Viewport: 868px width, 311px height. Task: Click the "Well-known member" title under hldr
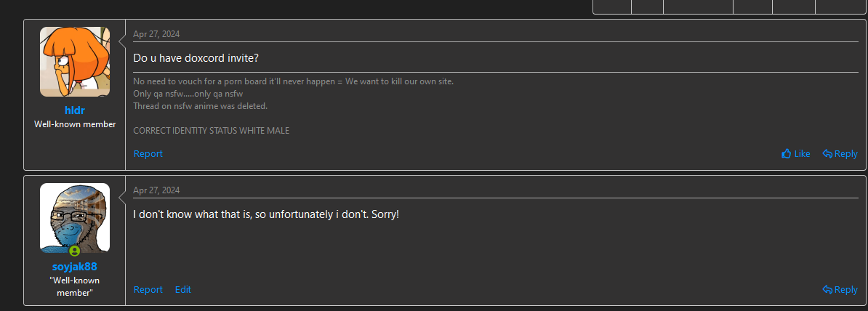coord(75,124)
